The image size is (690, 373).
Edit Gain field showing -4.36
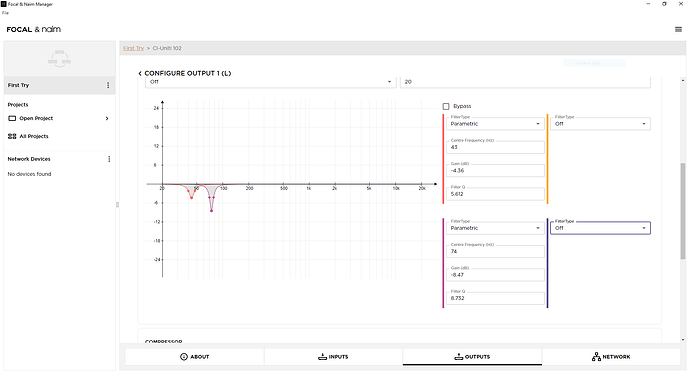tap(495, 171)
